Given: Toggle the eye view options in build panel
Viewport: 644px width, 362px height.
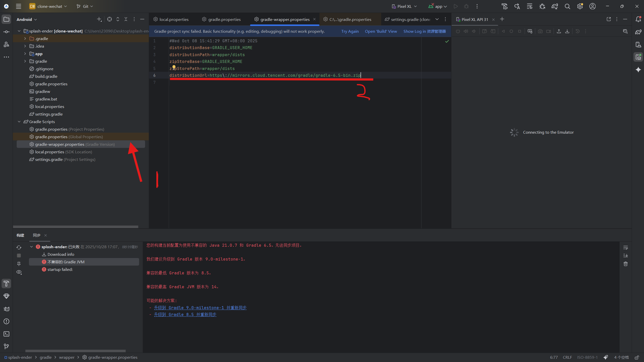Looking at the screenshot, I should point(19,272).
